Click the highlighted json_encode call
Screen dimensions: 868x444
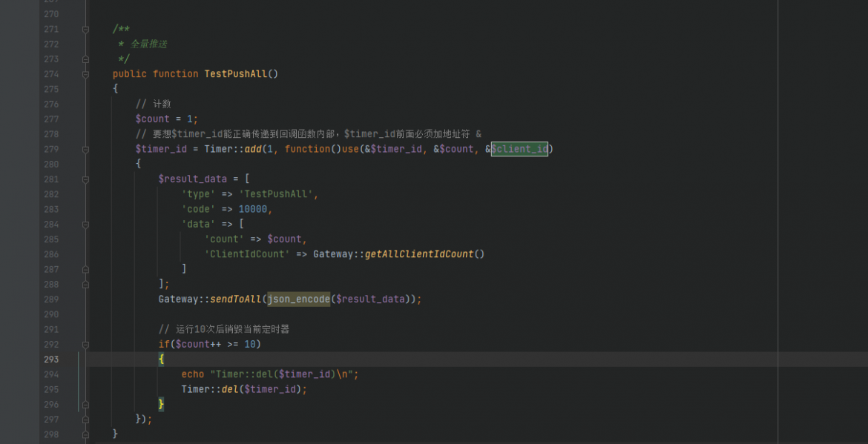click(x=299, y=299)
